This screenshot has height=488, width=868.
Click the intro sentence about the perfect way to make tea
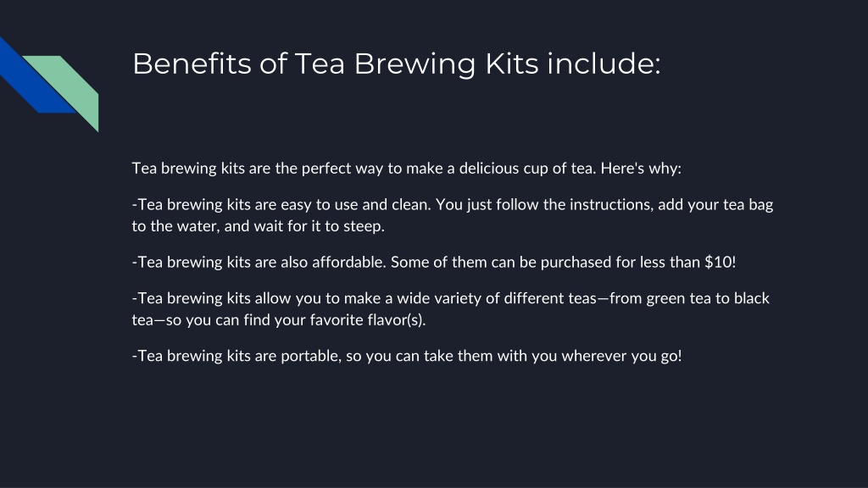pyautogui.click(x=406, y=169)
